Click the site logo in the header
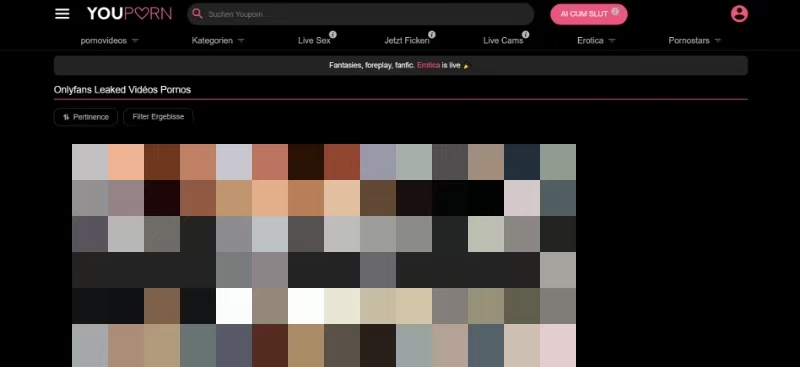Image resolution: width=800 pixels, height=367 pixels. pyautogui.click(x=129, y=14)
